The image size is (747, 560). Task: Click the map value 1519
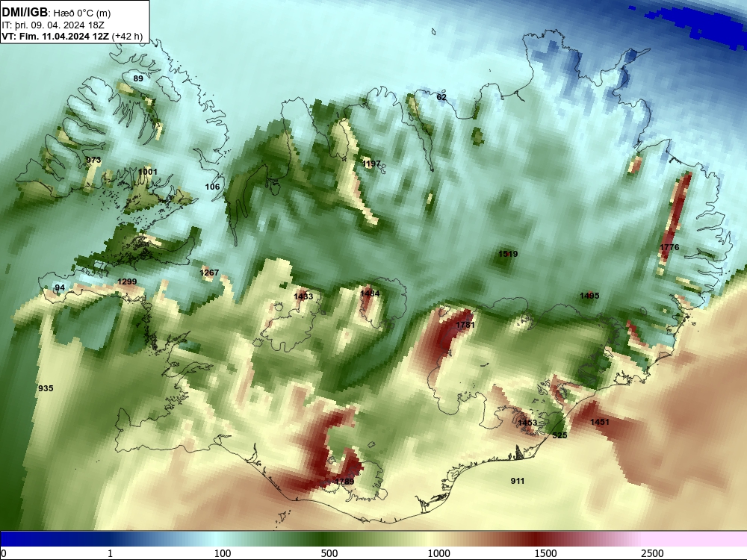(x=508, y=254)
